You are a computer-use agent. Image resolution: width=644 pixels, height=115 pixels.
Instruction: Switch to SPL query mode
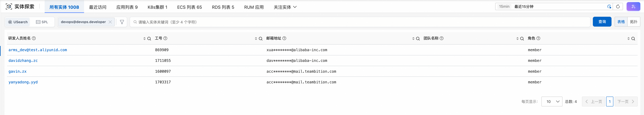click(x=42, y=22)
